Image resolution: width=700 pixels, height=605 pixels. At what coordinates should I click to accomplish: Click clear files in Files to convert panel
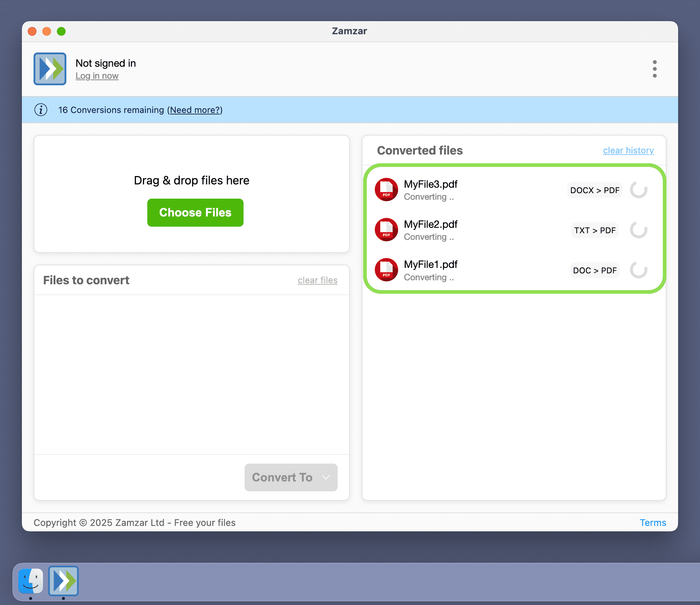(317, 280)
